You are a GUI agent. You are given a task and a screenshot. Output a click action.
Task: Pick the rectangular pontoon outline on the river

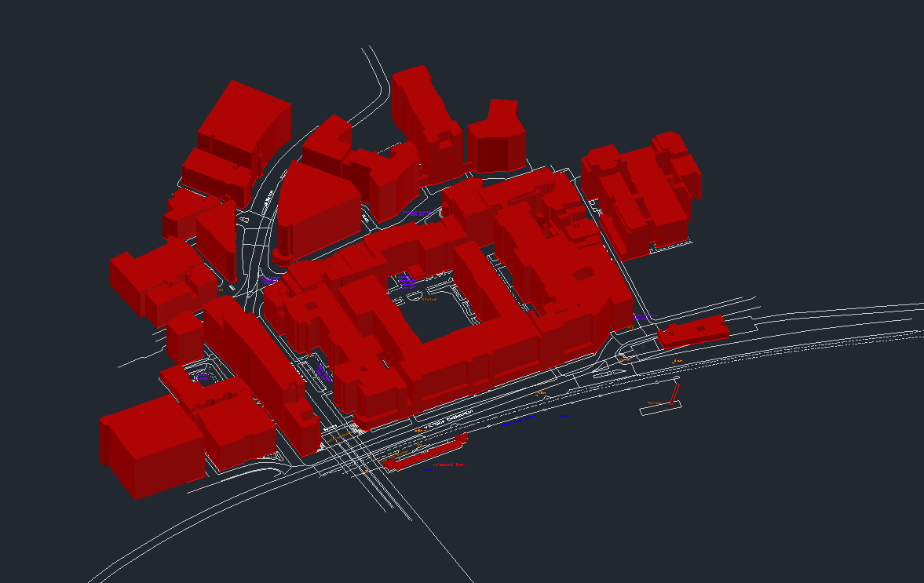pos(660,407)
